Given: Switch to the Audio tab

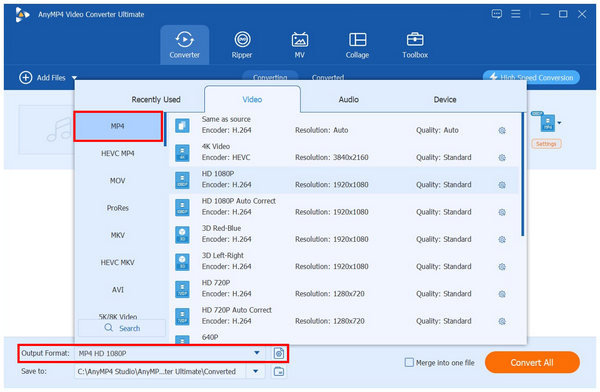Looking at the screenshot, I should pos(349,100).
